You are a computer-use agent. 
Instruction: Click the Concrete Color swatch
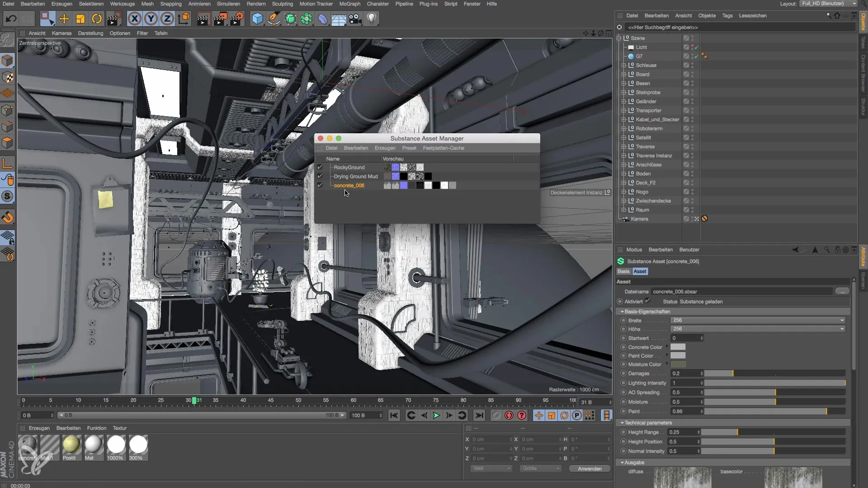[678, 347]
